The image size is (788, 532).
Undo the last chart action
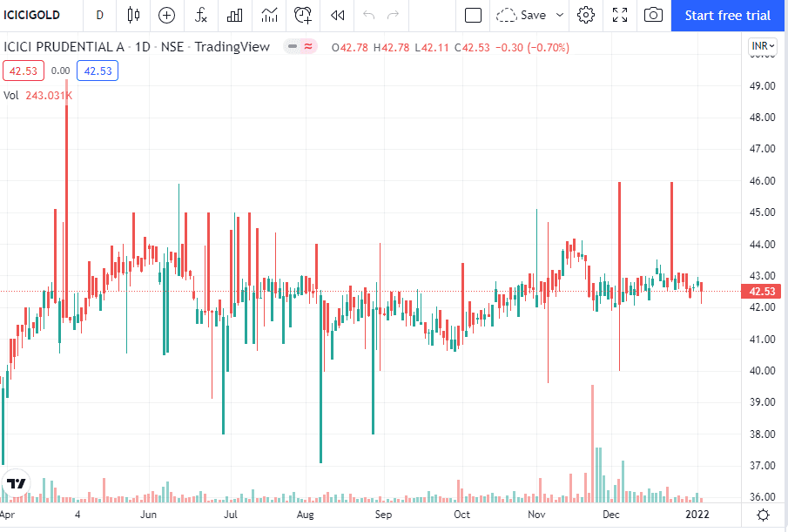point(369,15)
